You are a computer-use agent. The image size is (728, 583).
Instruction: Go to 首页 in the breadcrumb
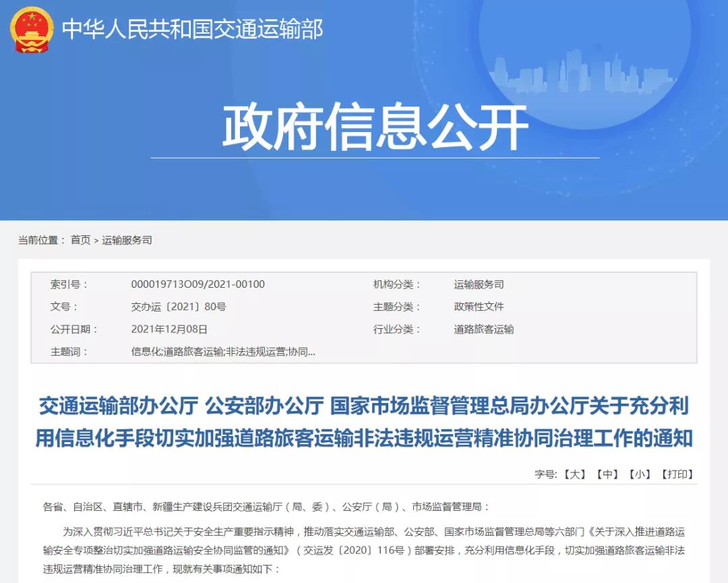(x=80, y=240)
